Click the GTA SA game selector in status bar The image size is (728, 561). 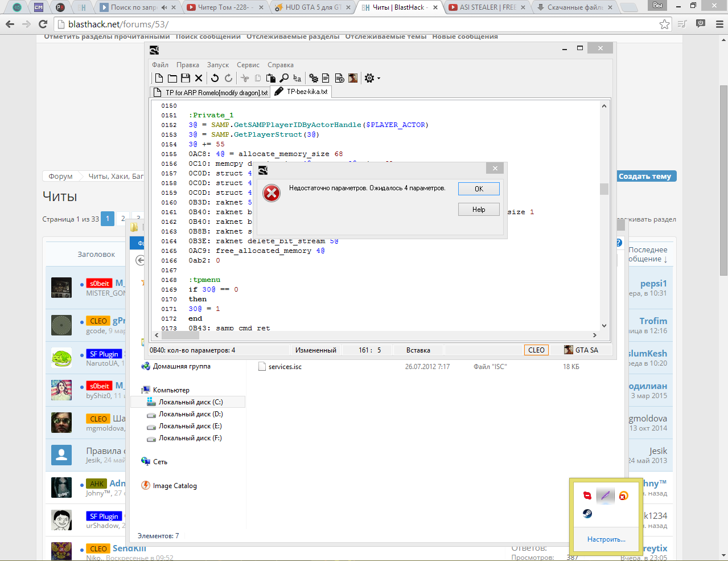point(581,350)
